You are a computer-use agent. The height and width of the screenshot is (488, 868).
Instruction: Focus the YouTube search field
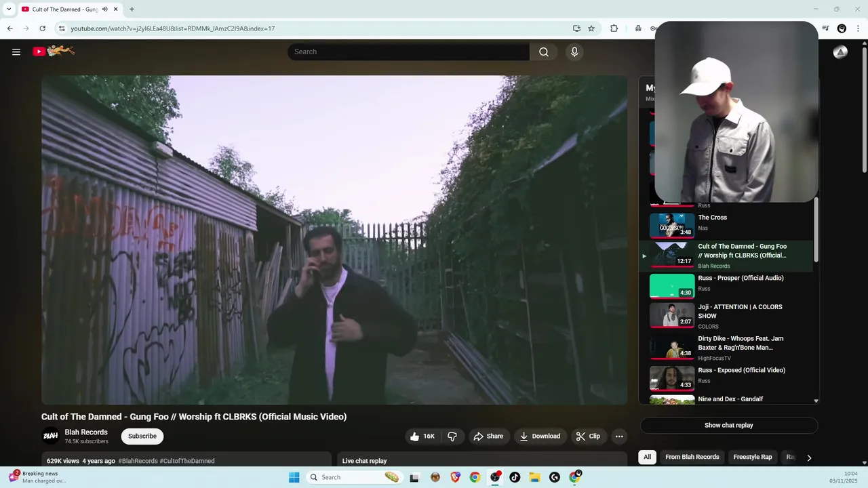coord(409,52)
